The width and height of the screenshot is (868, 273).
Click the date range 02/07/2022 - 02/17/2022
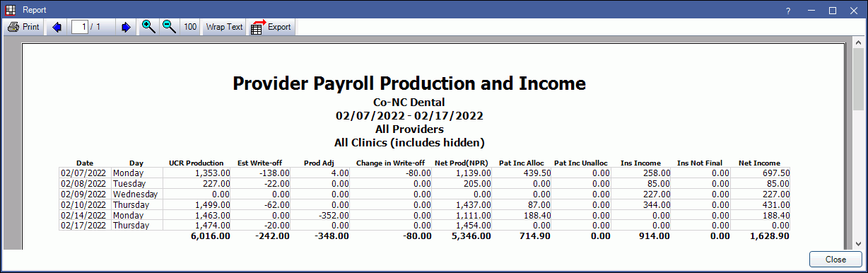(409, 115)
